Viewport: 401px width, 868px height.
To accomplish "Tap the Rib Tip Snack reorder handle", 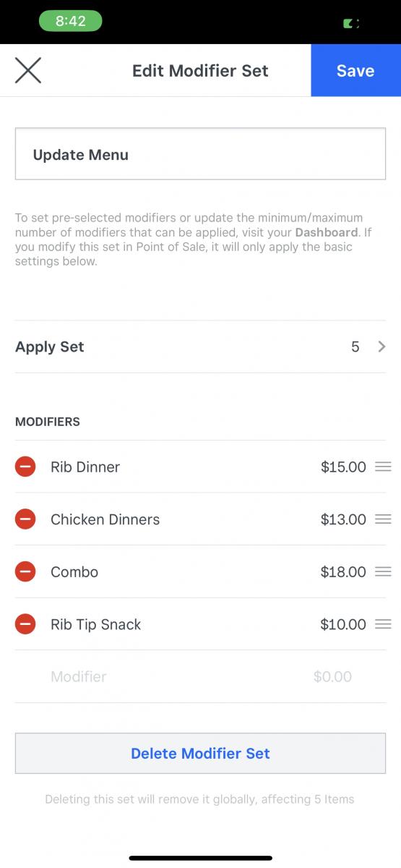I will pyautogui.click(x=383, y=624).
